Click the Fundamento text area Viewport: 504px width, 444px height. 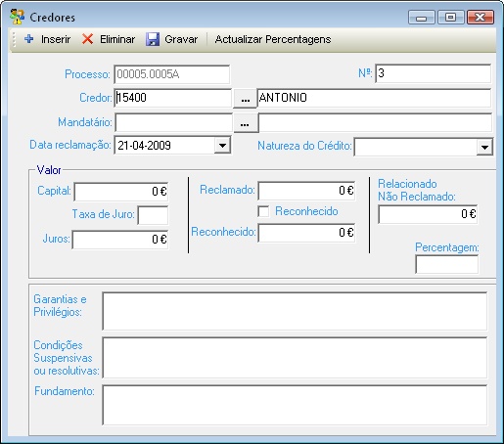tap(295, 405)
